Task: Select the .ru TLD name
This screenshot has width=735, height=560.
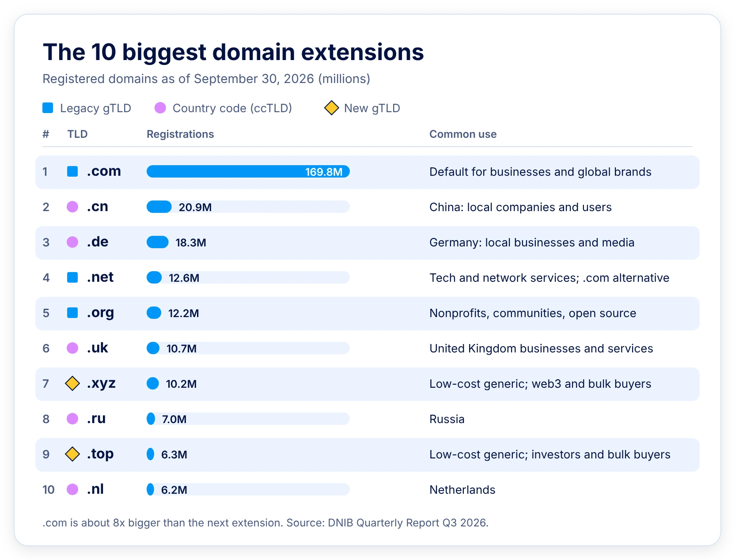Action: coord(96,419)
